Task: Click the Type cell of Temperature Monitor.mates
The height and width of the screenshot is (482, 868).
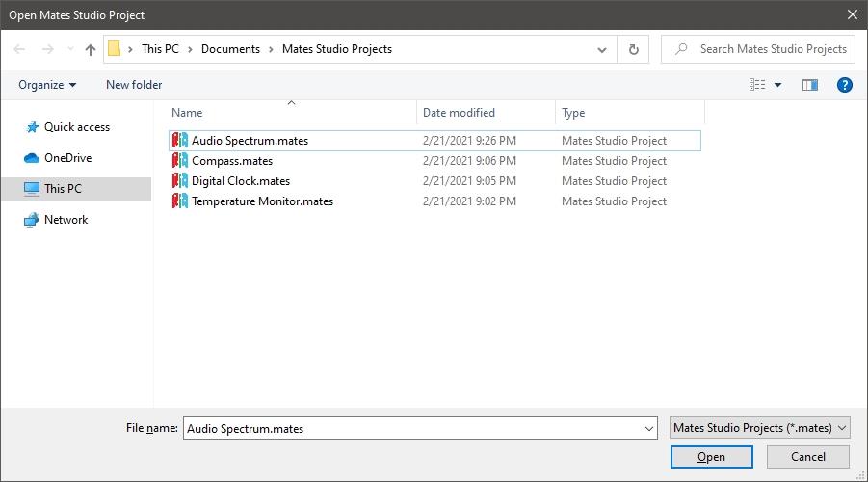Action: (x=614, y=201)
